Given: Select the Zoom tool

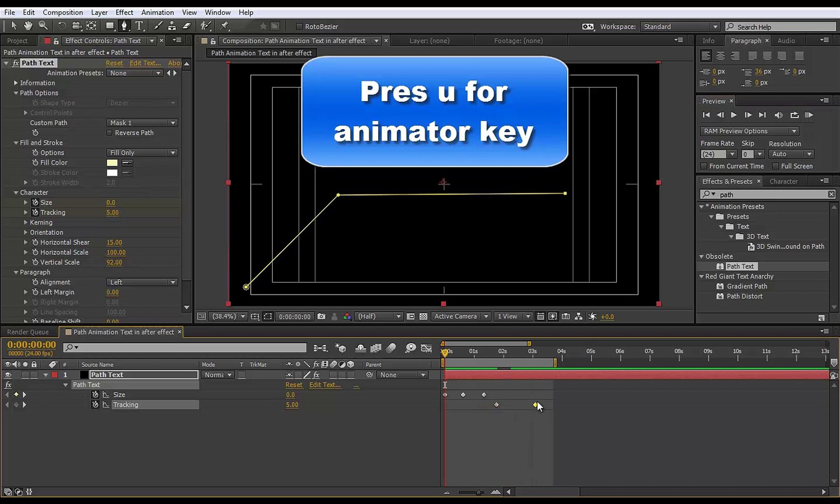Looking at the screenshot, I should click(43, 27).
